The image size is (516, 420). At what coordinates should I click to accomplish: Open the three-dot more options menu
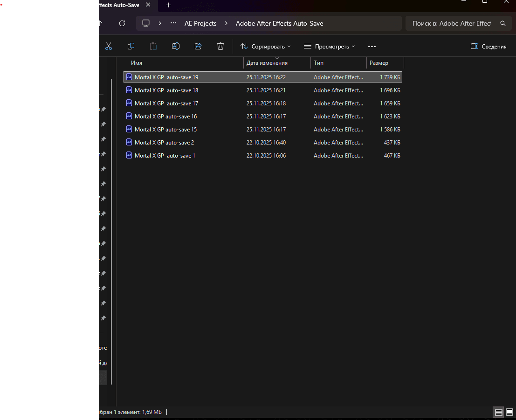pyautogui.click(x=372, y=46)
